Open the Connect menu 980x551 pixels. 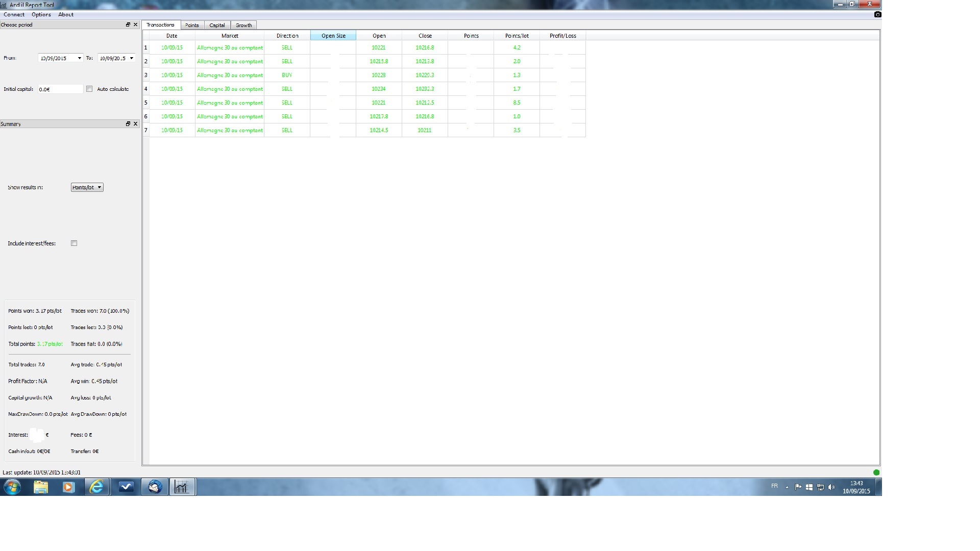click(x=14, y=14)
